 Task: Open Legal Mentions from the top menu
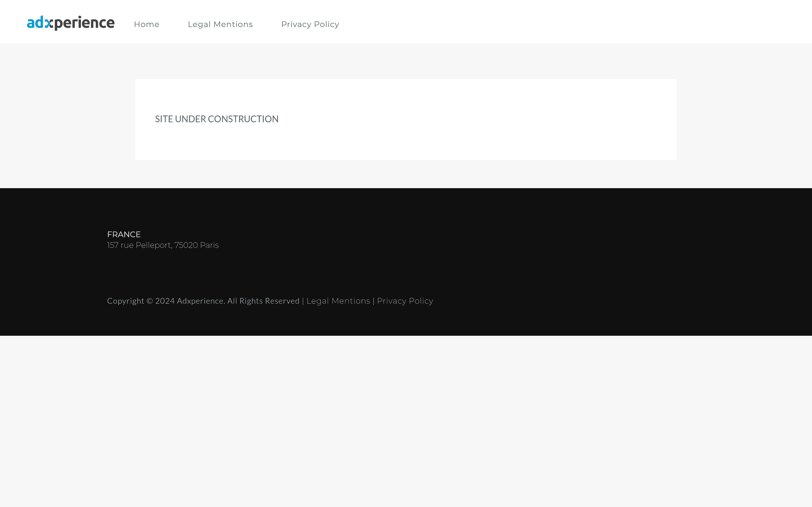point(220,24)
